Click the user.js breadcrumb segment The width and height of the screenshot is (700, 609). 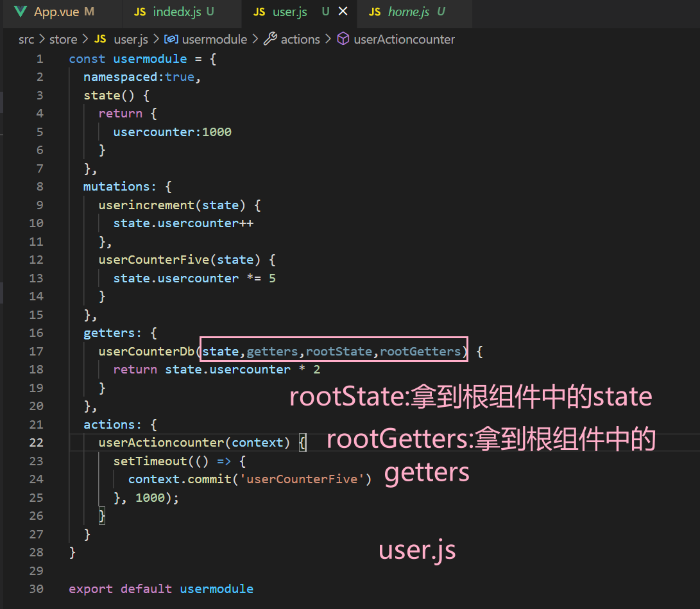(131, 39)
